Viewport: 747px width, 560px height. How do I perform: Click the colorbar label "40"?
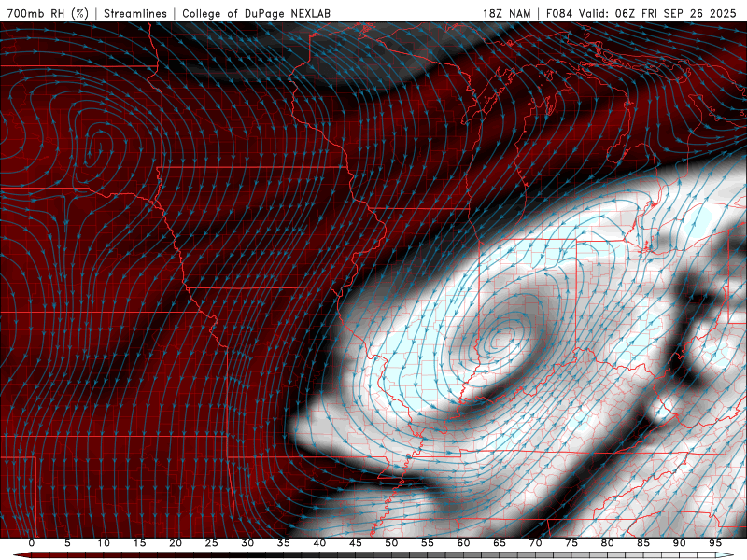pos(319,543)
